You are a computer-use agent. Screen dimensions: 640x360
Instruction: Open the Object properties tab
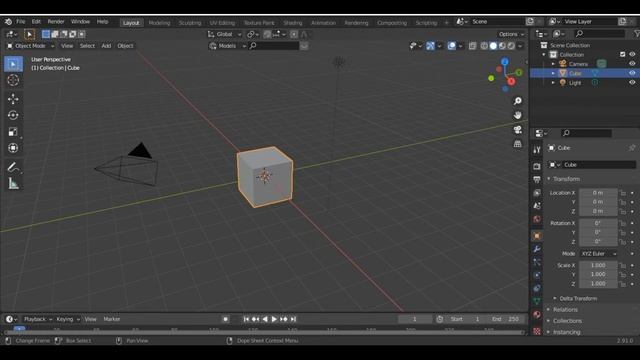click(537, 236)
